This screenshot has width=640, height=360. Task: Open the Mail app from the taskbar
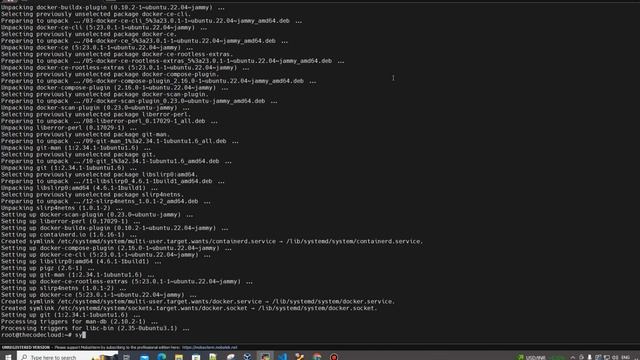click(144, 357)
